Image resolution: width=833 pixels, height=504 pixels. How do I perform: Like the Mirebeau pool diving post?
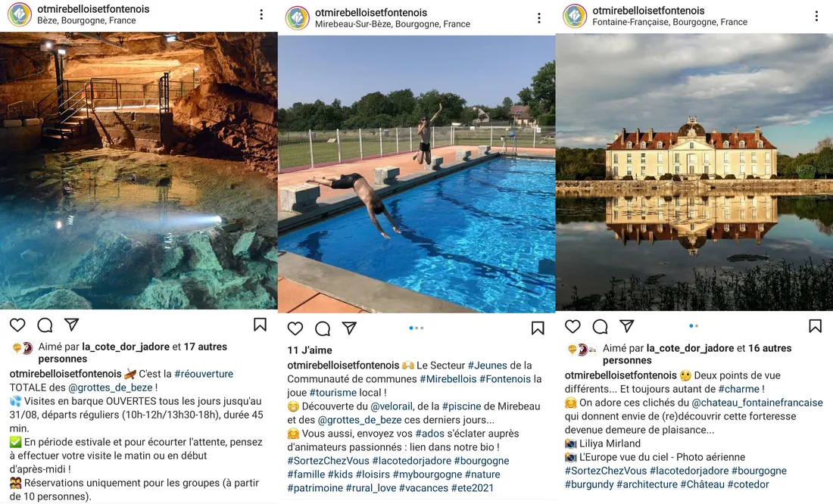pyautogui.click(x=295, y=328)
